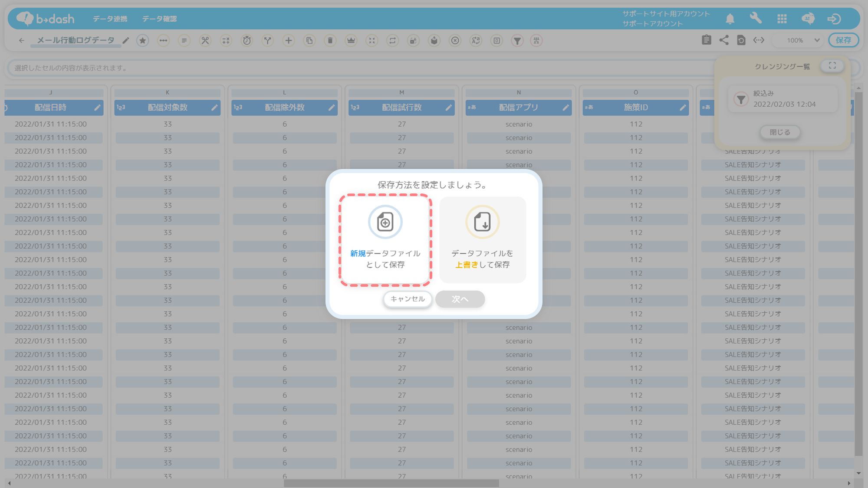This screenshot has width=868, height=488.
Task: Click the repeat loop icon
Action: [x=392, y=40]
